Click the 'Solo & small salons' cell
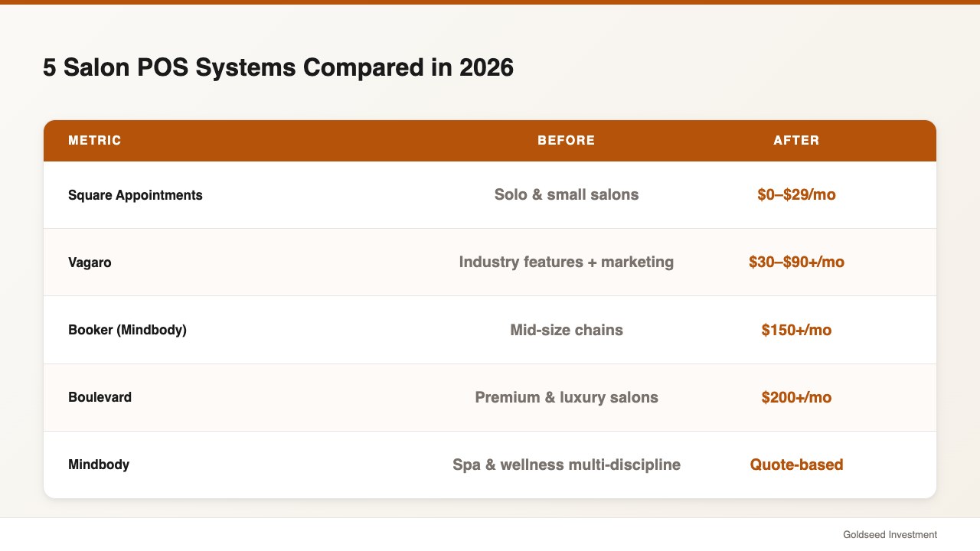This screenshot has width=980, height=551. pyautogui.click(x=567, y=194)
